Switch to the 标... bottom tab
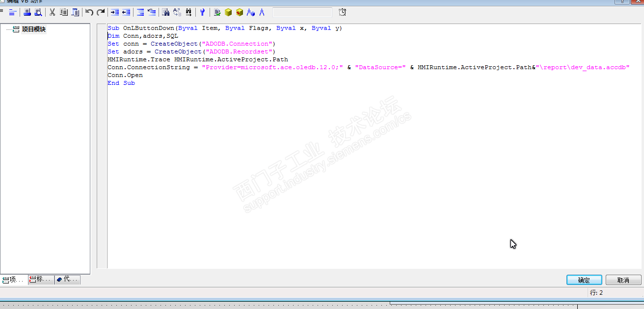This screenshot has height=309, width=644. pyautogui.click(x=41, y=280)
